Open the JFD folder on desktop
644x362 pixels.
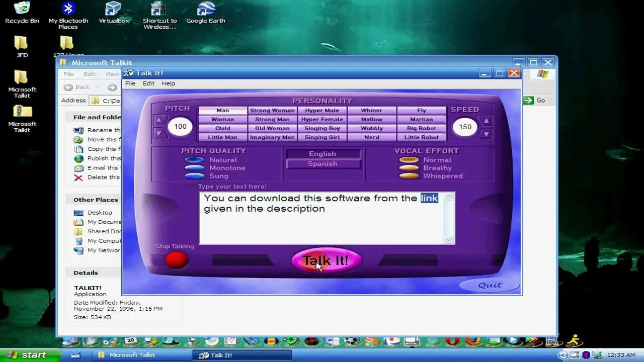[x=22, y=47]
